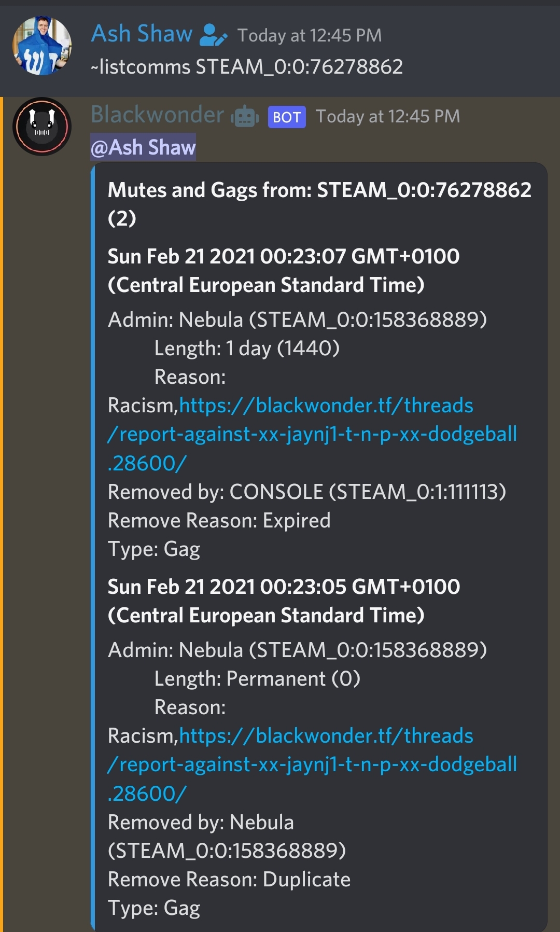Click the Removed by: CONSOLE line
Image resolution: width=560 pixels, height=932 pixels.
pos(306,492)
